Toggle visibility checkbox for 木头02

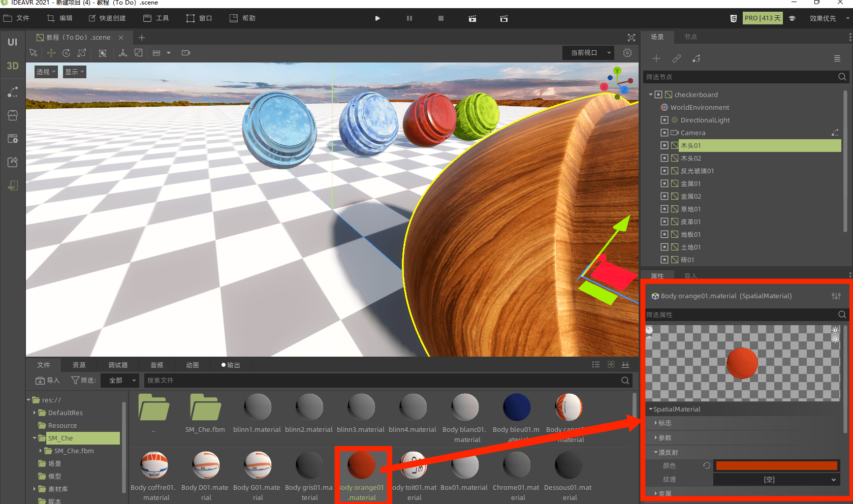[665, 158]
